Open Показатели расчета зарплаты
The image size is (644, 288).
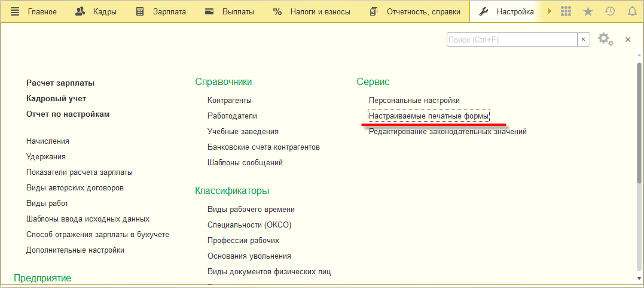[x=80, y=172]
